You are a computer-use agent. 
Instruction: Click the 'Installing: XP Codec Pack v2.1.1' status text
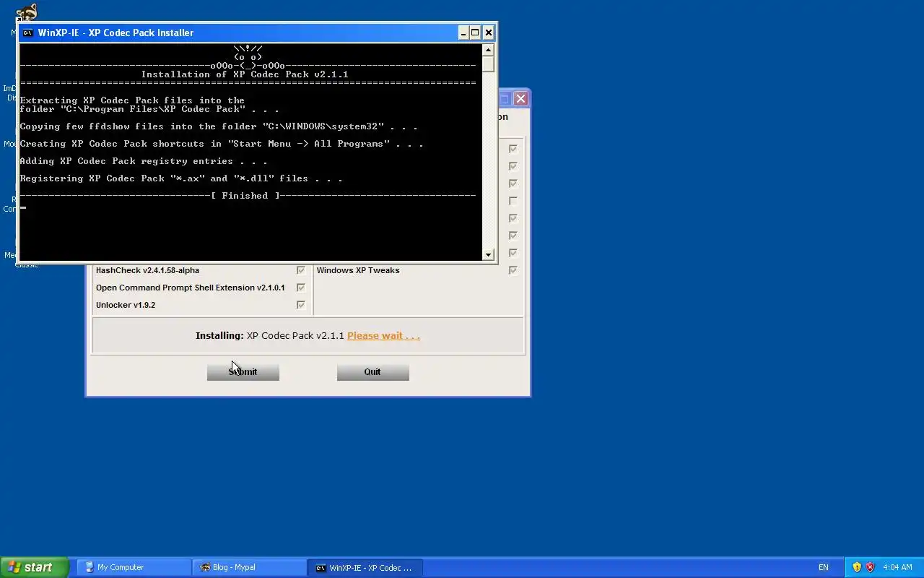pos(270,335)
